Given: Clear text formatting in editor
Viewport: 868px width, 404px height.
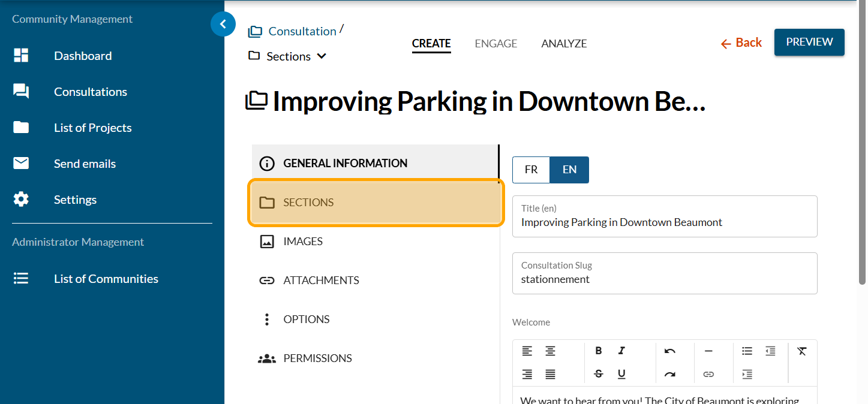Looking at the screenshot, I should click(802, 351).
